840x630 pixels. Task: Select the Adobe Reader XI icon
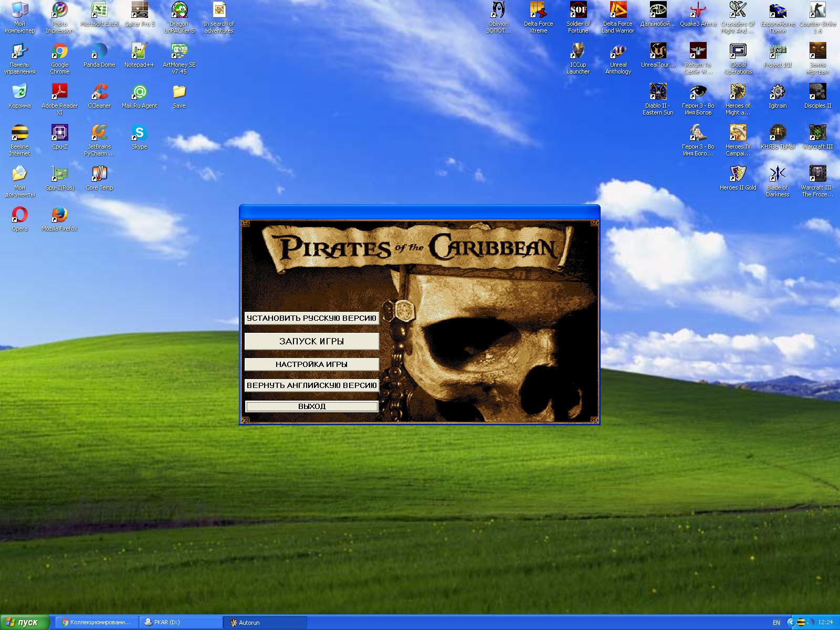coord(59,100)
